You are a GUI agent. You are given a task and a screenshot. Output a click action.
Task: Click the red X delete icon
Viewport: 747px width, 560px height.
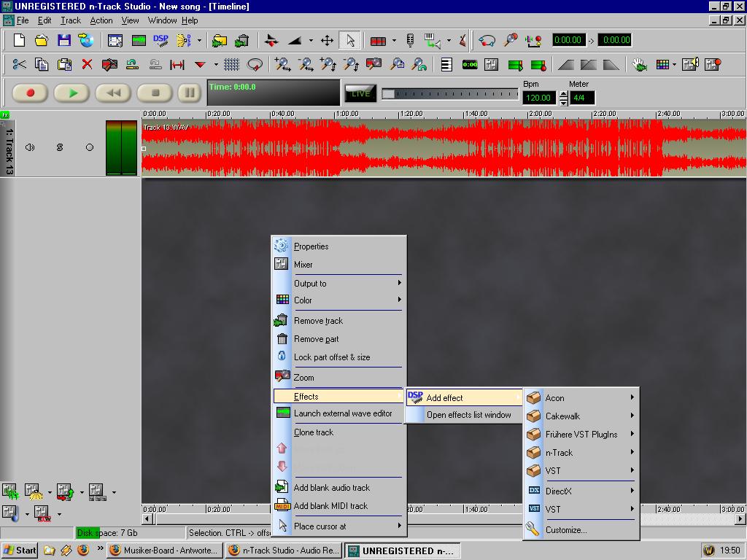click(87, 64)
